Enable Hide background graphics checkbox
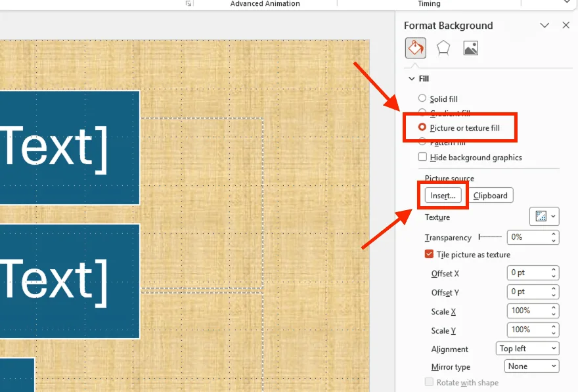 [x=422, y=156]
